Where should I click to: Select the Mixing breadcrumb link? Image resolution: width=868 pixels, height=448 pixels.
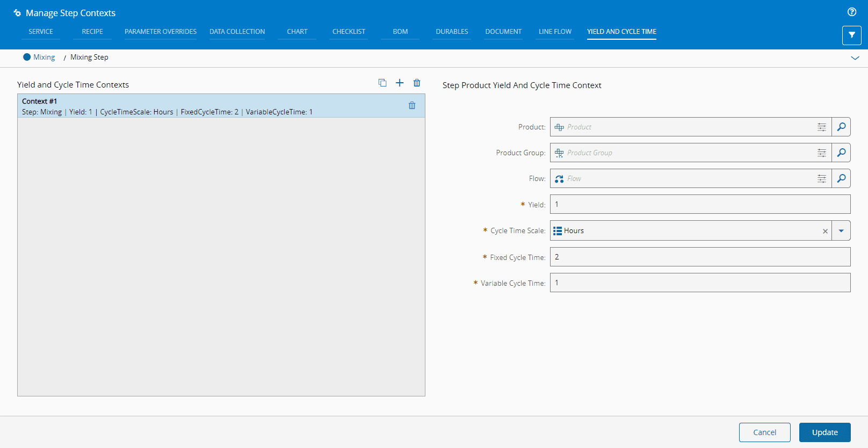coord(44,57)
